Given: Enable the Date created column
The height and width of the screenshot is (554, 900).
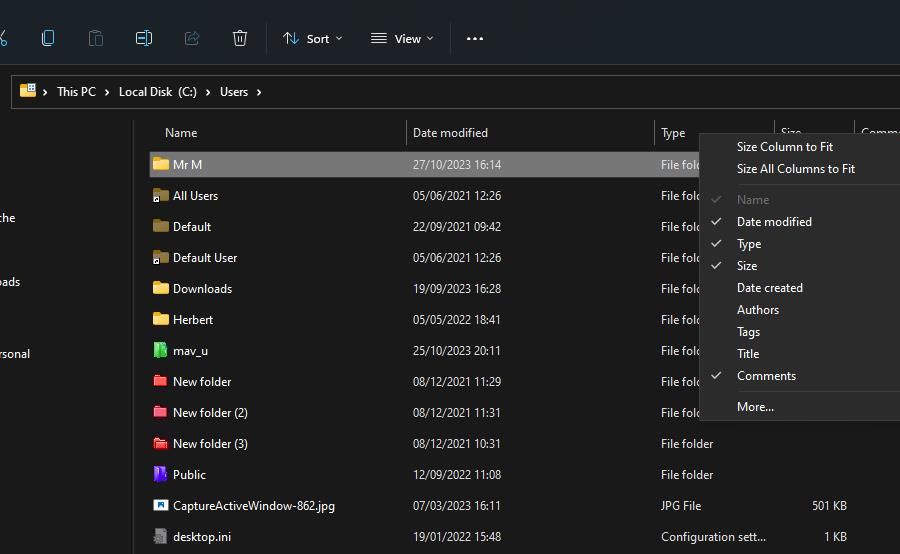Looking at the screenshot, I should click(769, 288).
